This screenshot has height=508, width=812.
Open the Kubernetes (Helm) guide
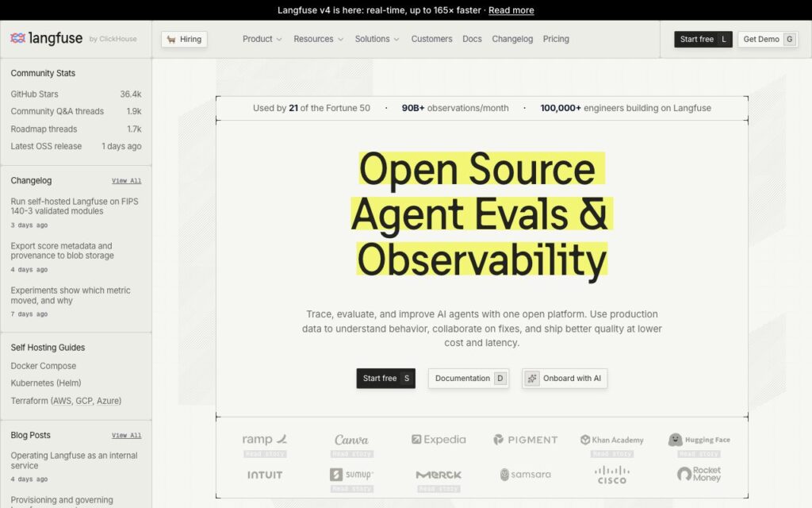pos(46,383)
